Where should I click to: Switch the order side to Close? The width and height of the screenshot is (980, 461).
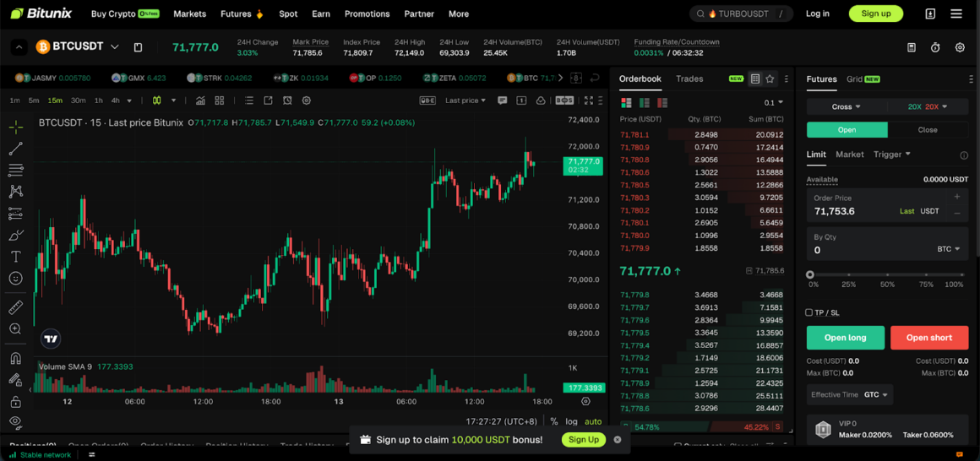(928, 130)
